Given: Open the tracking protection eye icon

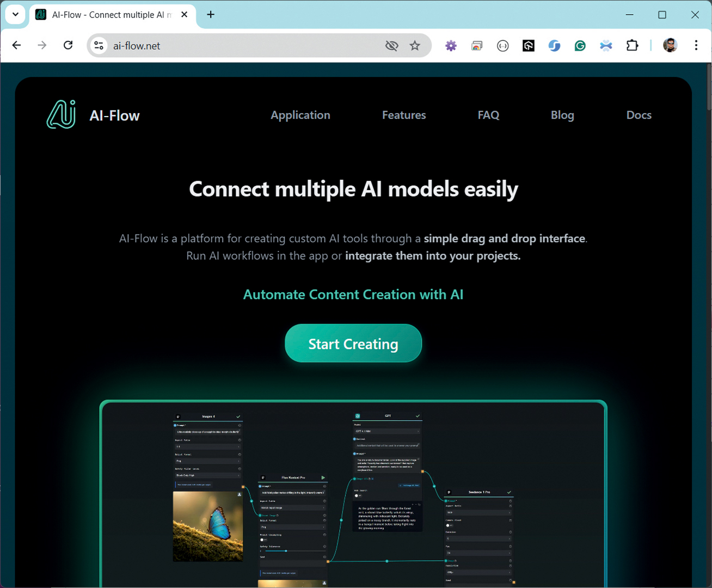Looking at the screenshot, I should coord(391,46).
